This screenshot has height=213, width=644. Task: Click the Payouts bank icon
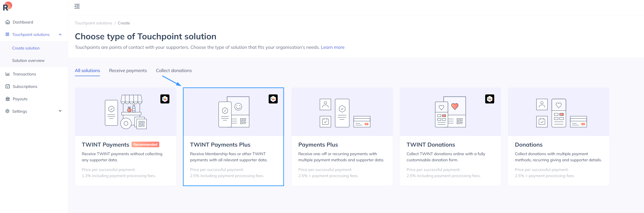pos(8,99)
